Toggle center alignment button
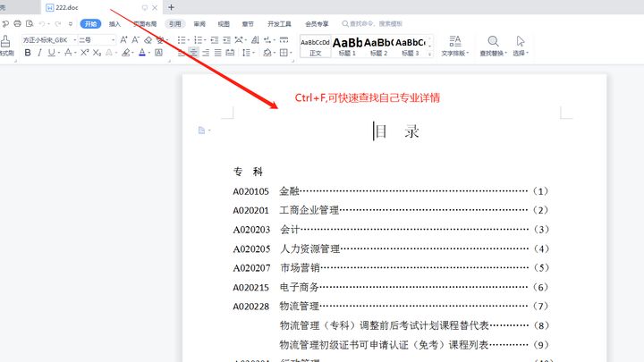 193,53
